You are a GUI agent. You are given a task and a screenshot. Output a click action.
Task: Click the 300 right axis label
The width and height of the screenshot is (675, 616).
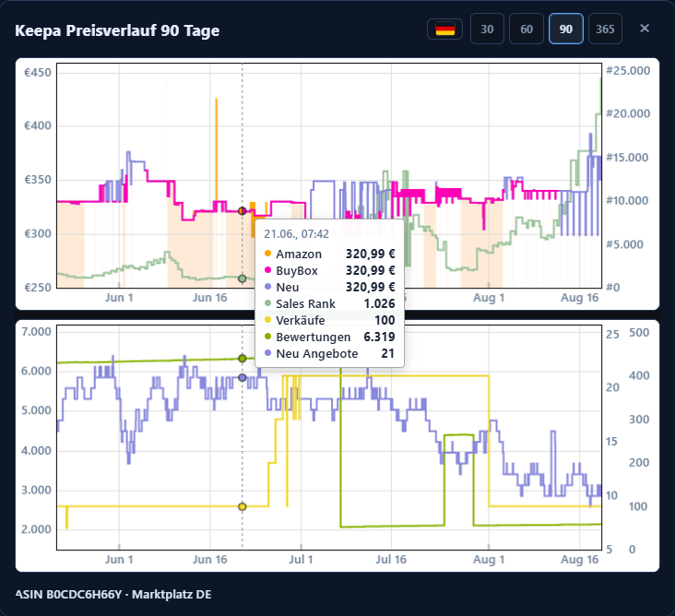pos(639,420)
